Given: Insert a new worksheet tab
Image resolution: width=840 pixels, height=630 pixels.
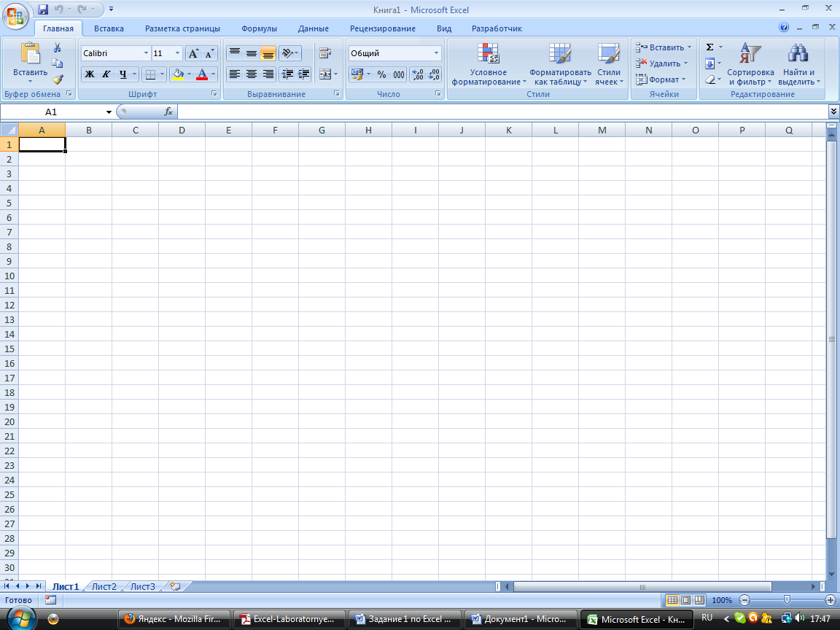Looking at the screenshot, I should tap(175, 586).
